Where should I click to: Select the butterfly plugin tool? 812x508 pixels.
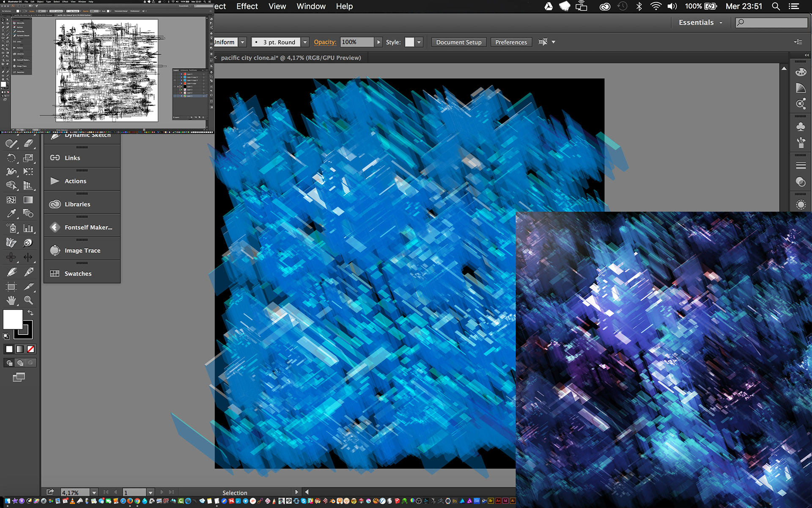click(x=11, y=243)
